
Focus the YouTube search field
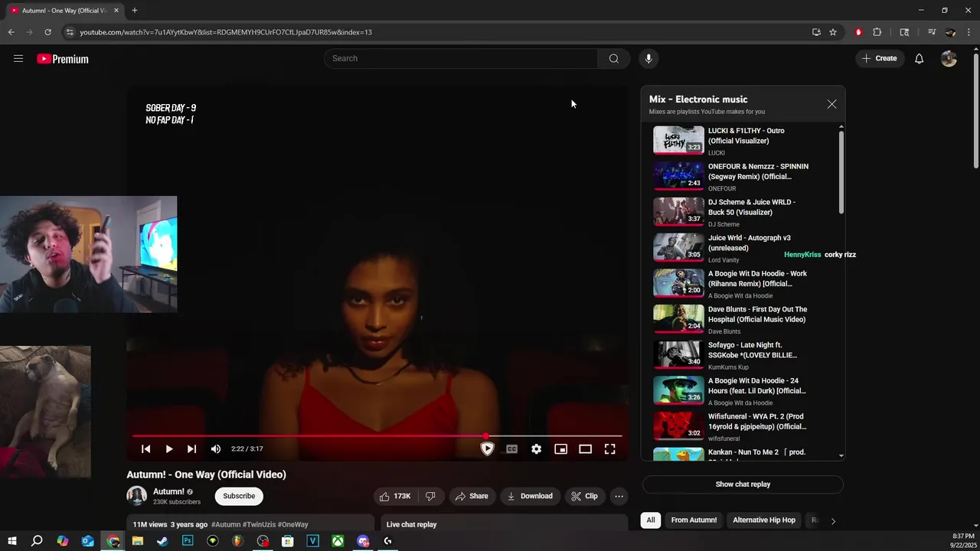pyautogui.click(x=461, y=59)
